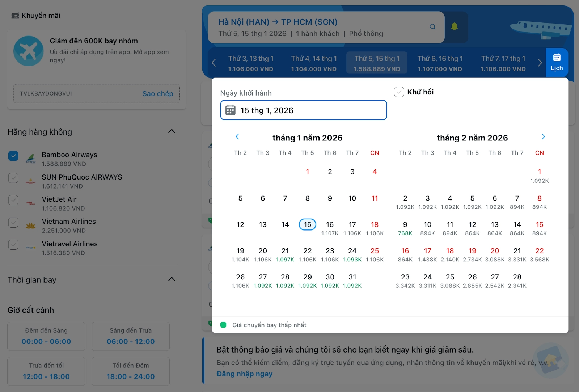This screenshot has height=392, width=579.
Task: Enable the Khứ hồi round-trip checkbox
Action: coord(399,92)
